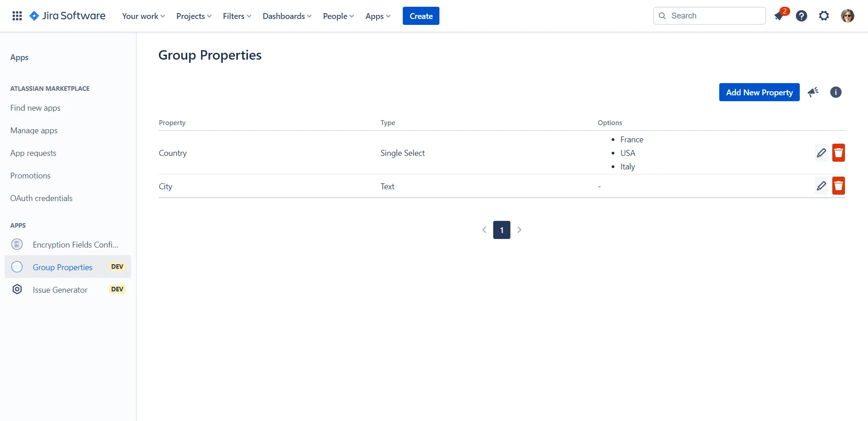
Task: Select page 1 in pagination
Action: tap(502, 230)
